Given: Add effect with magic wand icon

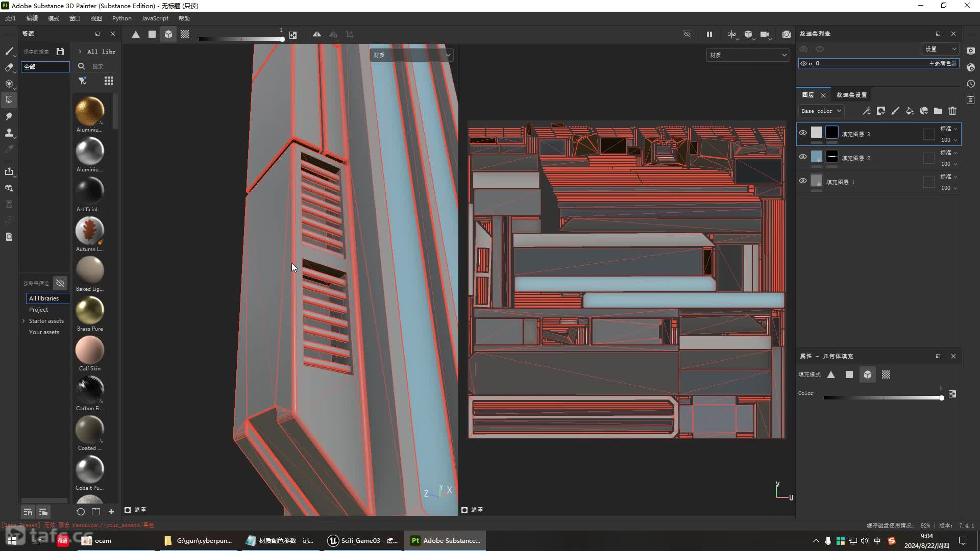Looking at the screenshot, I should (x=867, y=111).
